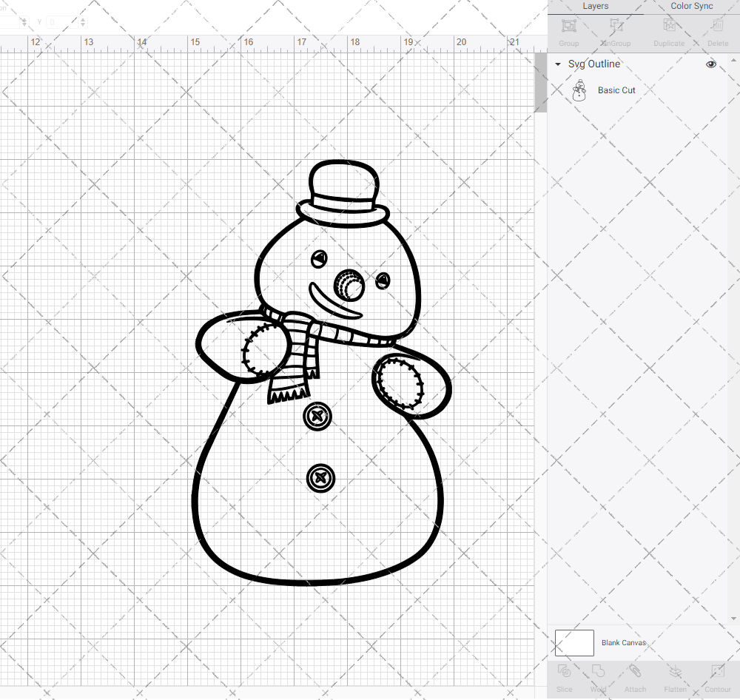Select the Layers tab
This screenshot has height=700, width=740.
(x=595, y=6)
